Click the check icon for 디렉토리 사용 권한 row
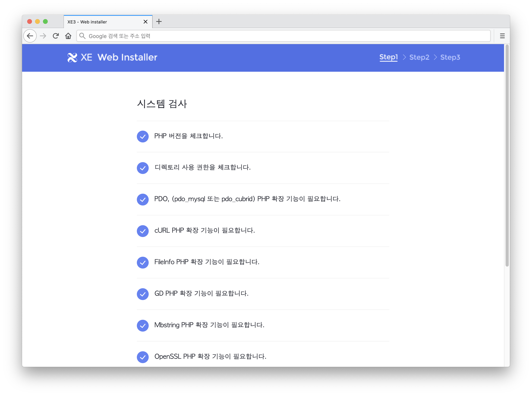 point(143,168)
